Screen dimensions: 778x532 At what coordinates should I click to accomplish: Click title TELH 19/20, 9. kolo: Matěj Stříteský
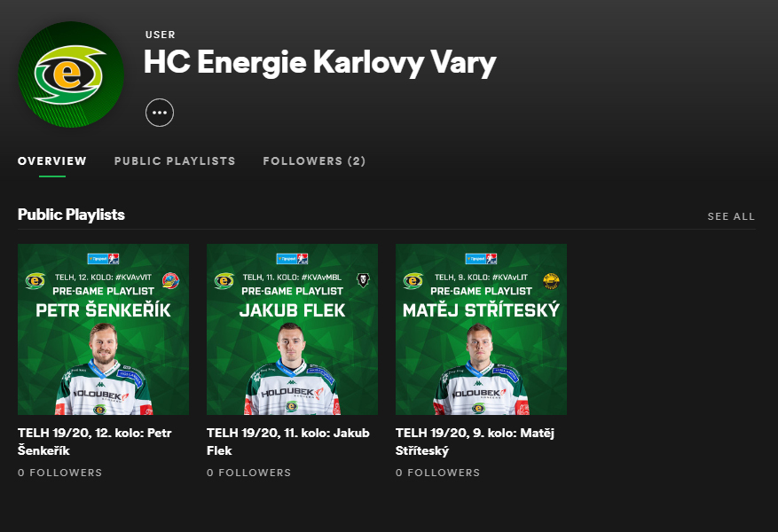pos(475,442)
